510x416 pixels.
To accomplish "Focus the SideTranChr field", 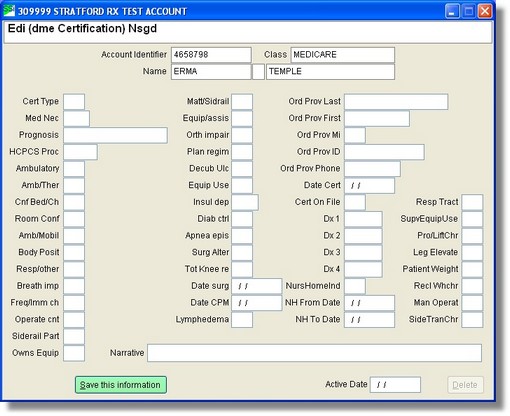I will (472, 320).
